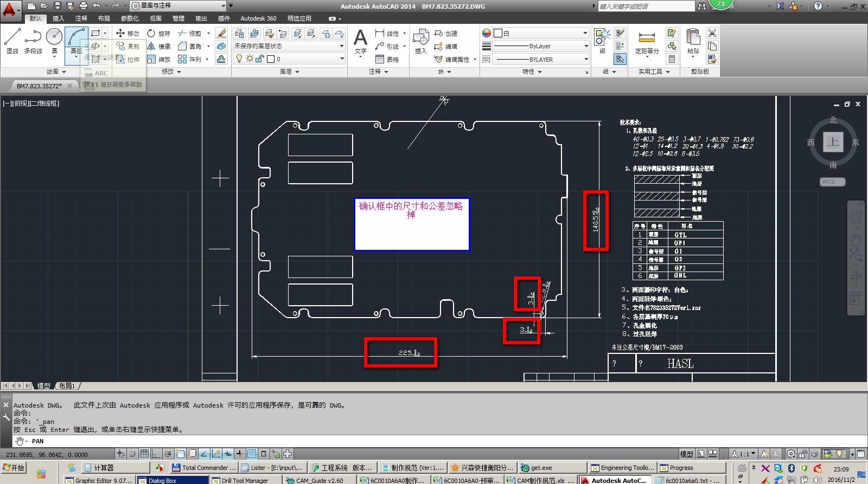
Task: Toggle the layer sun freeze icon
Action: point(250,59)
